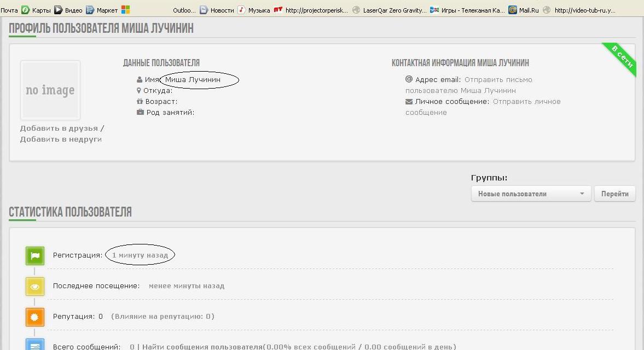Click the no image avatar thumbnail
Image resolution: width=644 pixels, height=350 pixels.
tap(50, 90)
